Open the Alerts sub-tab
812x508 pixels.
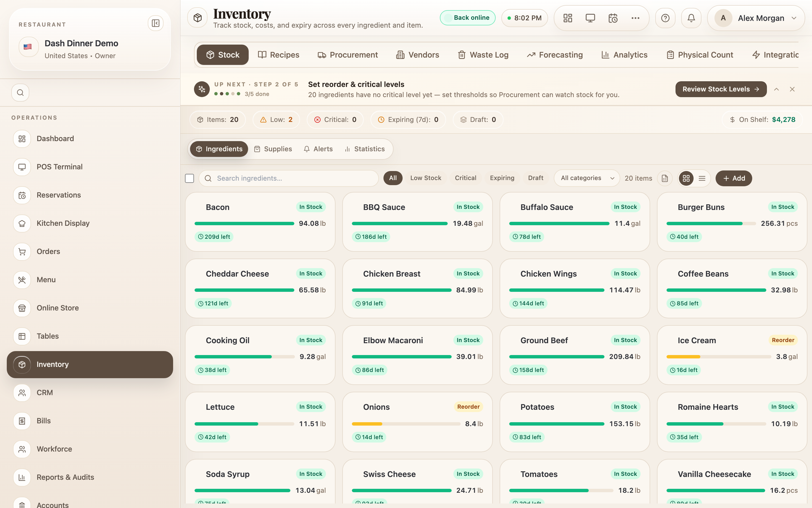click(318, 149)
